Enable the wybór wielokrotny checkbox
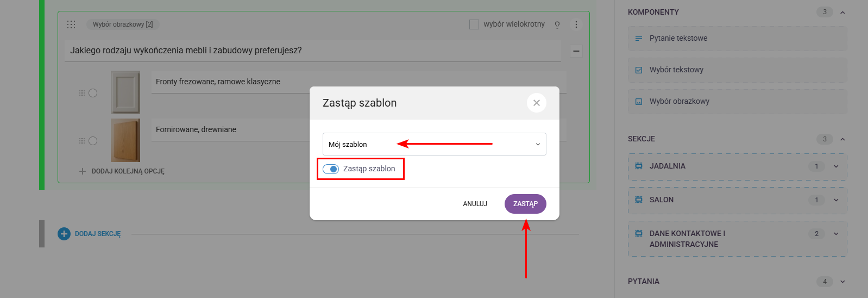Screen dimensions: 868x298 coord(474,24)
